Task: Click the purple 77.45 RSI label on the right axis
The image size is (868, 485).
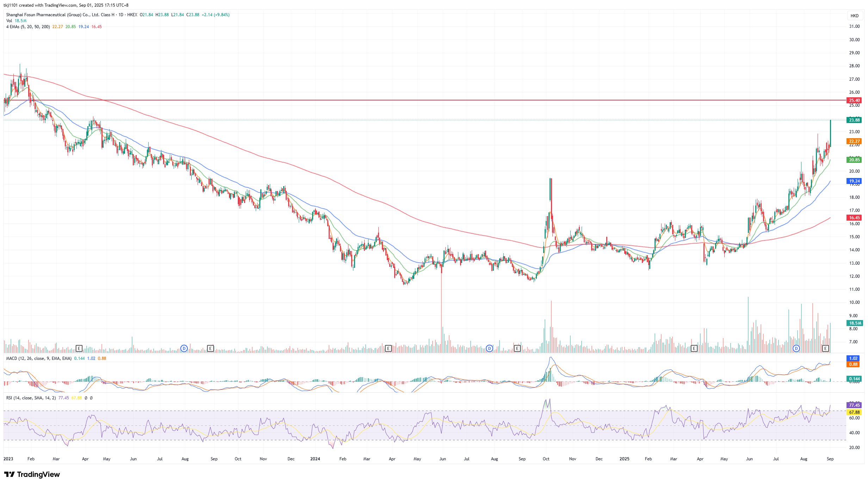Action: click(x=855, y=405)
